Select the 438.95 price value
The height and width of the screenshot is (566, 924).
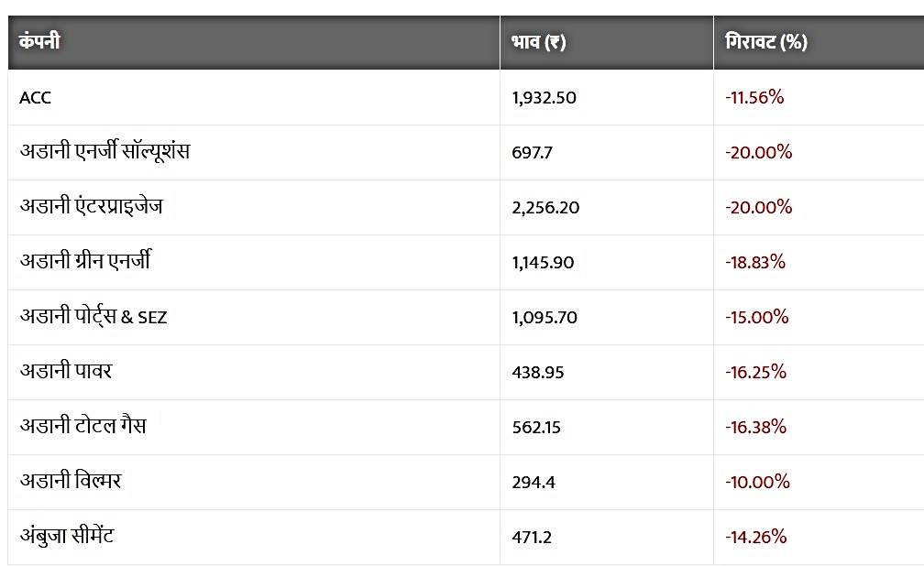pos(537,372)
